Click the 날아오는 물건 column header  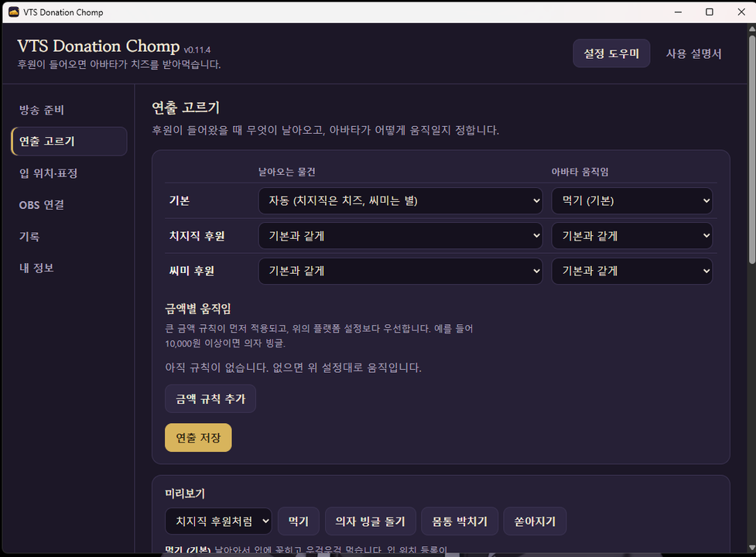pyautogui.click(x=287, y=172)
